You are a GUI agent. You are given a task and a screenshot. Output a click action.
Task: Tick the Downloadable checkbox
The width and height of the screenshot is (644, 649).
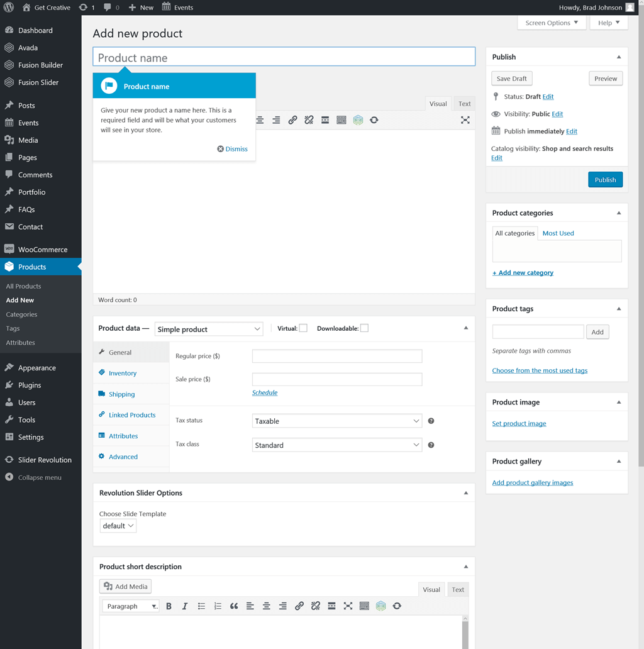click(364, 328)
